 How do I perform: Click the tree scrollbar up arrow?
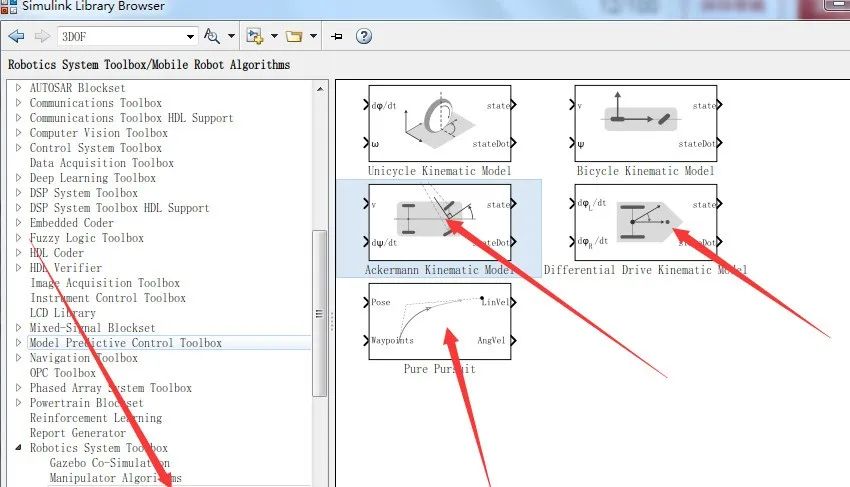(x=320, y=88)
